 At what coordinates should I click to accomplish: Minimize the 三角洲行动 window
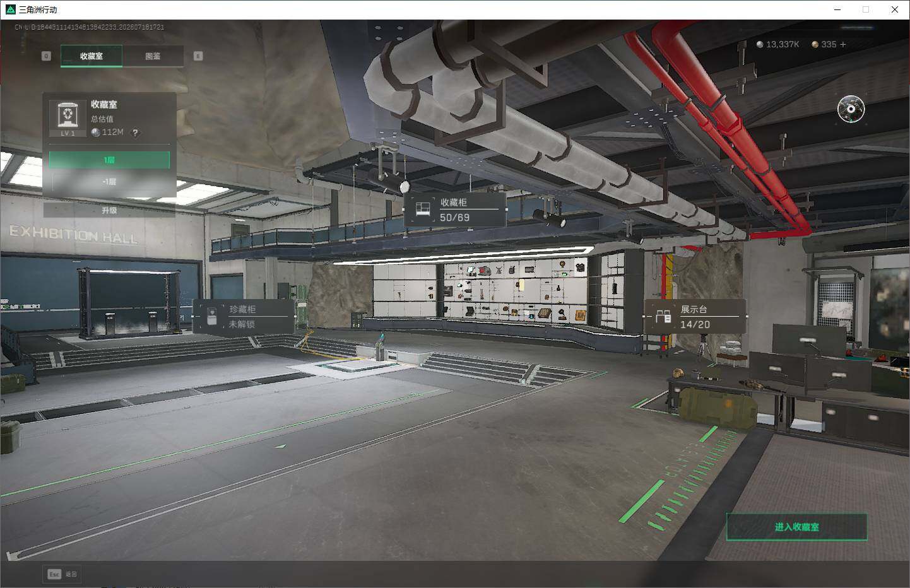[837, 9]
